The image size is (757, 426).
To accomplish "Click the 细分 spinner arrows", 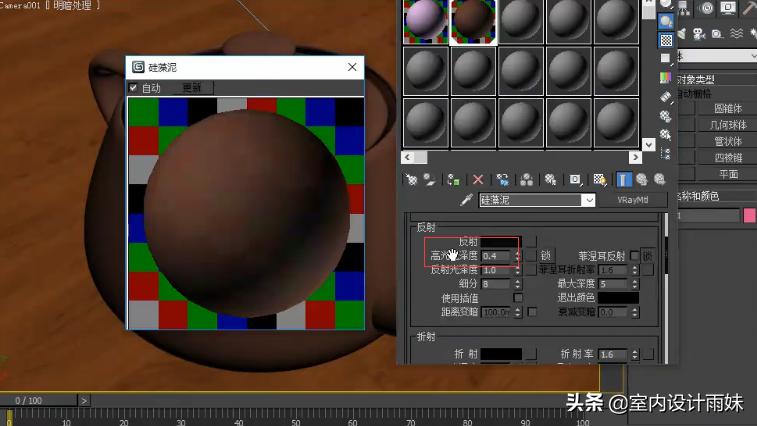I will click(x=518, y=284).
